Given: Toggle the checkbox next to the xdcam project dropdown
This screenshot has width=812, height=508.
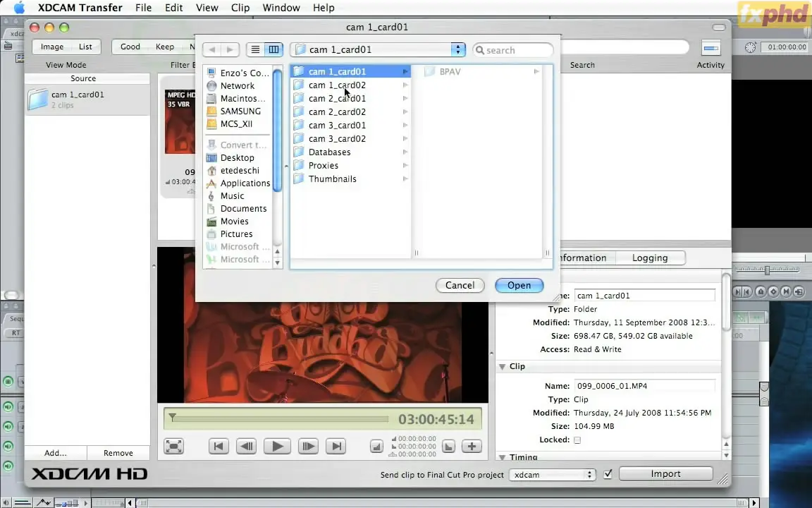Looking at the screenshot, I should click(x=608, y=474).
